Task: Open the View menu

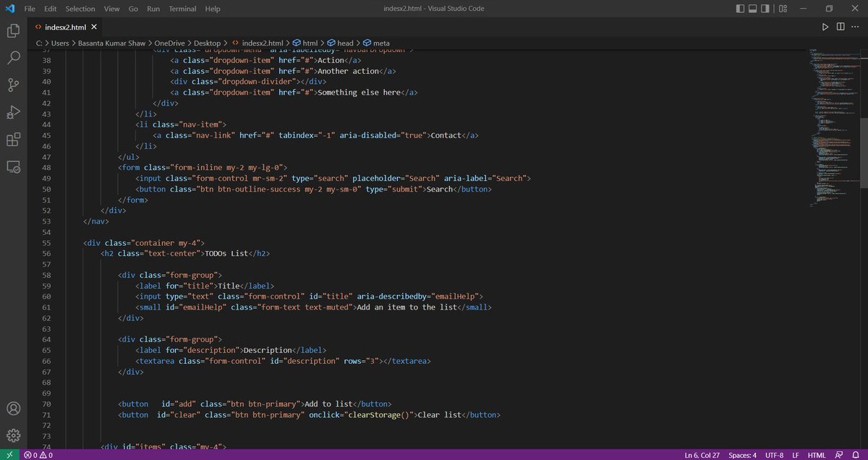Action: click(x=111, y=9)
